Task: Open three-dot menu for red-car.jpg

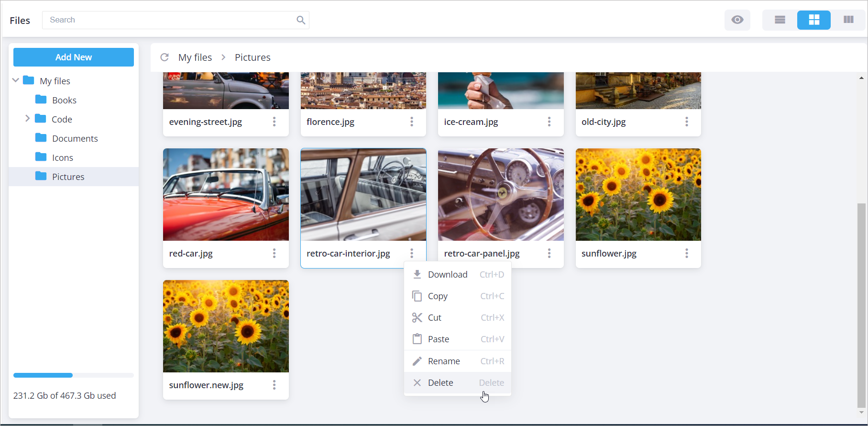Action: (274, 253)
